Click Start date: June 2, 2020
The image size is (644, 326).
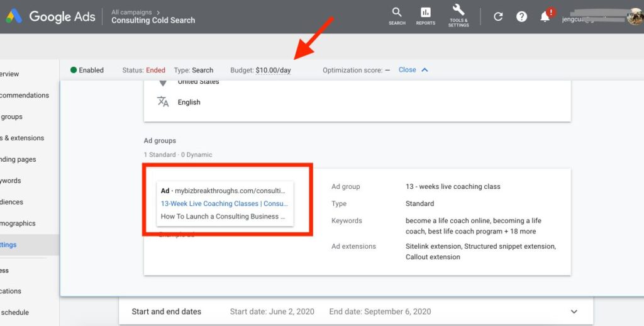[x=272, y=312]
